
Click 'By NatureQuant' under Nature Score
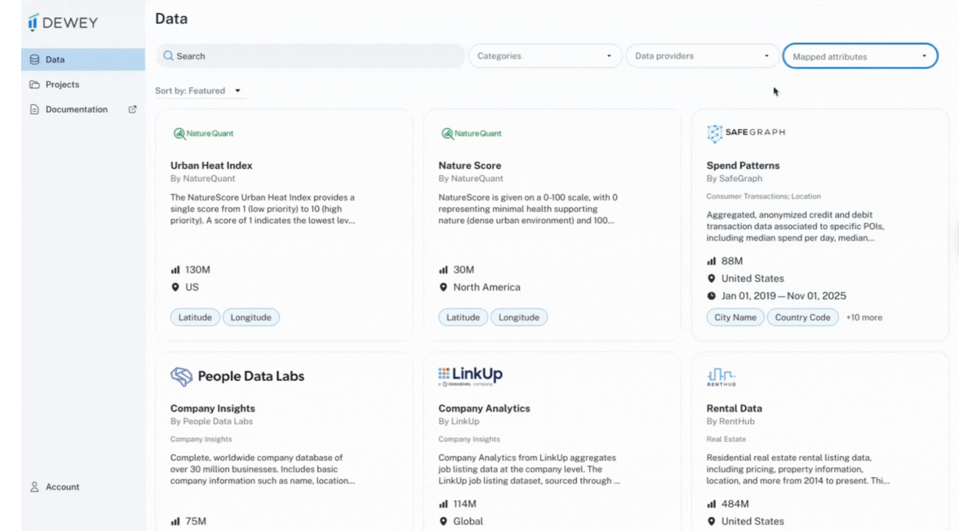tap(471, 179)
